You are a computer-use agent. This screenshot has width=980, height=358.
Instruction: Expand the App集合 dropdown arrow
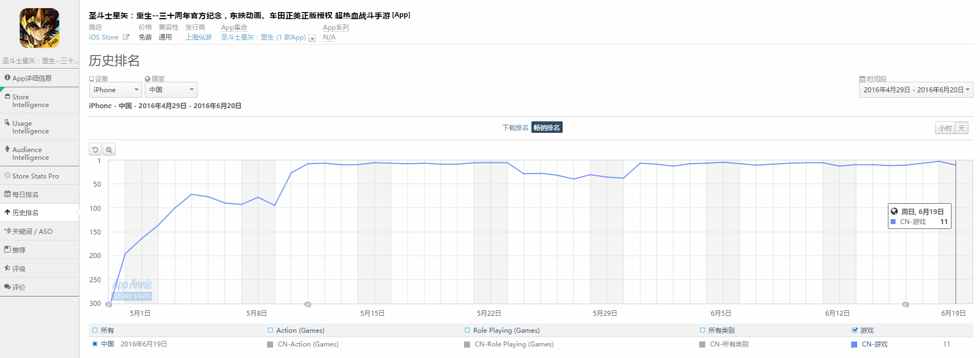[312, 38]
